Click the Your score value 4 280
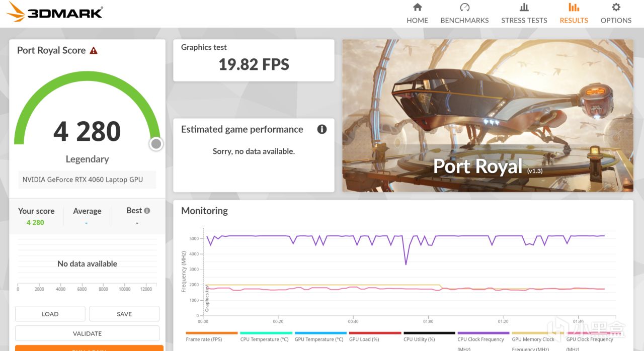 [35, 222]
